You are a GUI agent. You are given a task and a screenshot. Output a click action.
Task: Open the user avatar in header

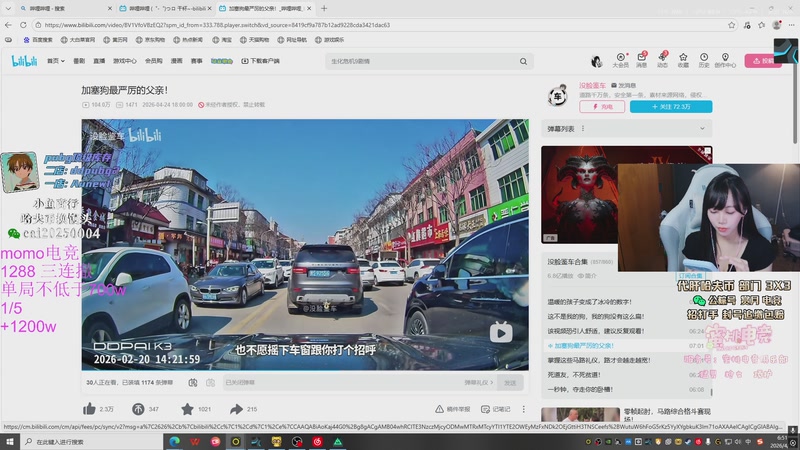(x=596, y=61)
